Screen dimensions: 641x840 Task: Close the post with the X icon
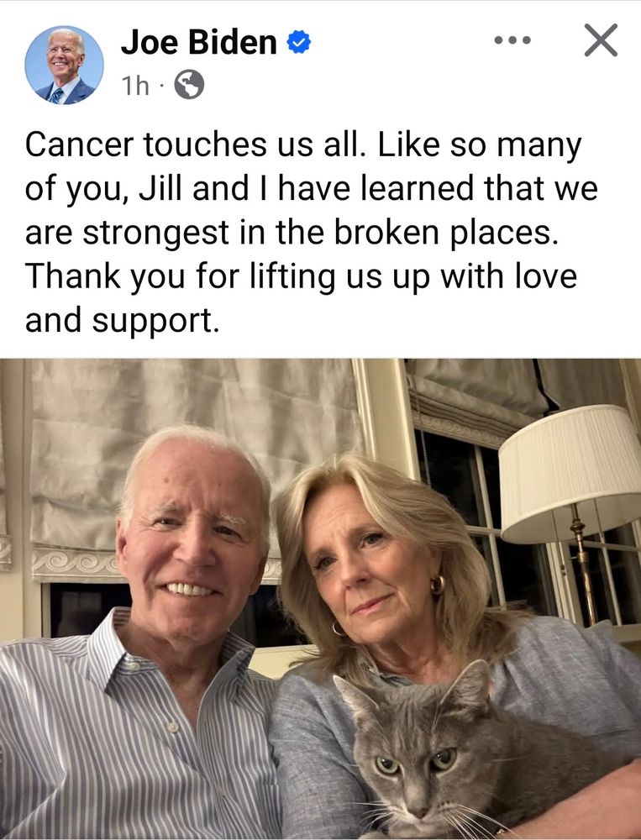click(601, 40)
